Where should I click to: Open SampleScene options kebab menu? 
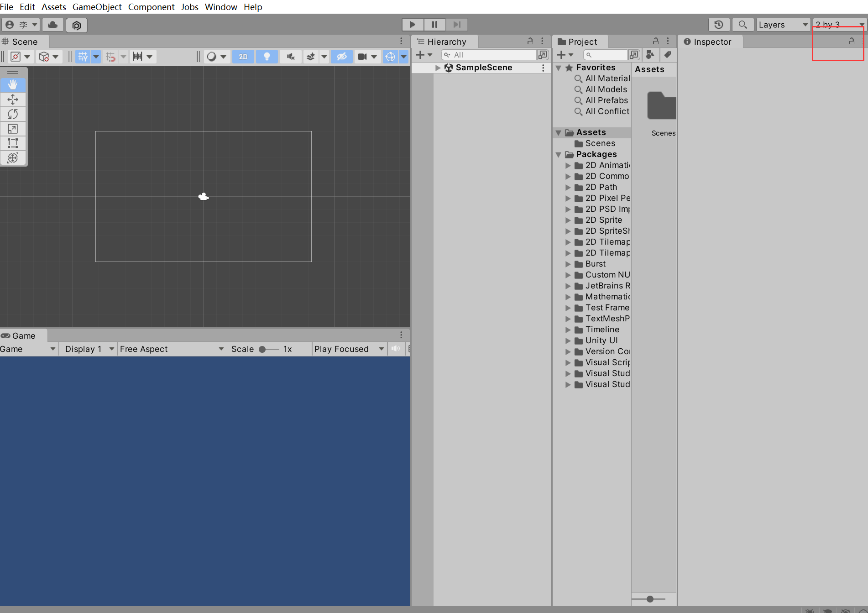[543, 68]
